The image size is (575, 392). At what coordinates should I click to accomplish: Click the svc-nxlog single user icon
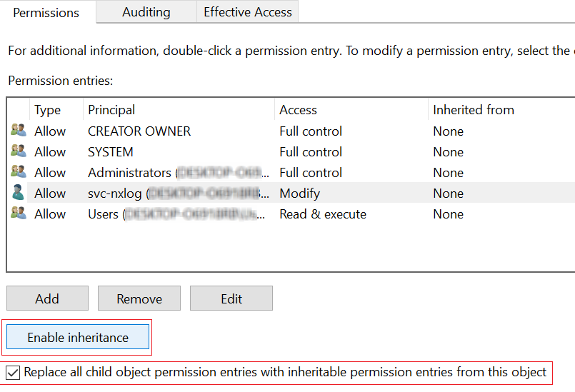[x=18, y=193]
